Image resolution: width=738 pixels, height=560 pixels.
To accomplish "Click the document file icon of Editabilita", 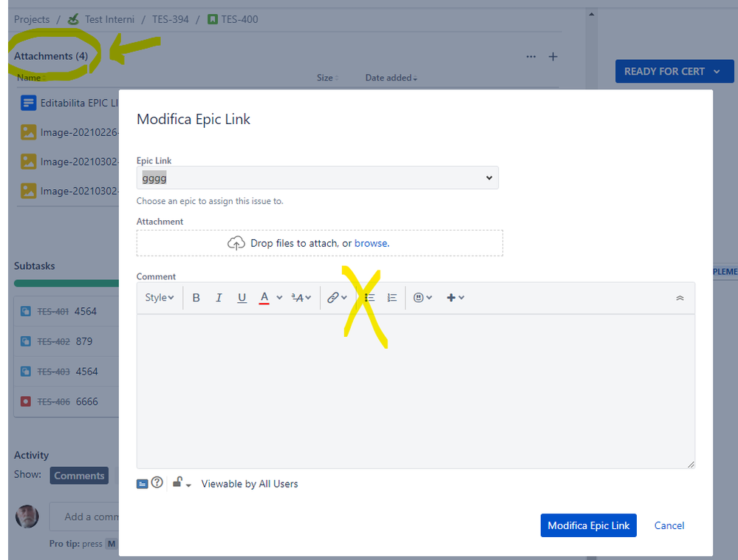I will (28, 103).
